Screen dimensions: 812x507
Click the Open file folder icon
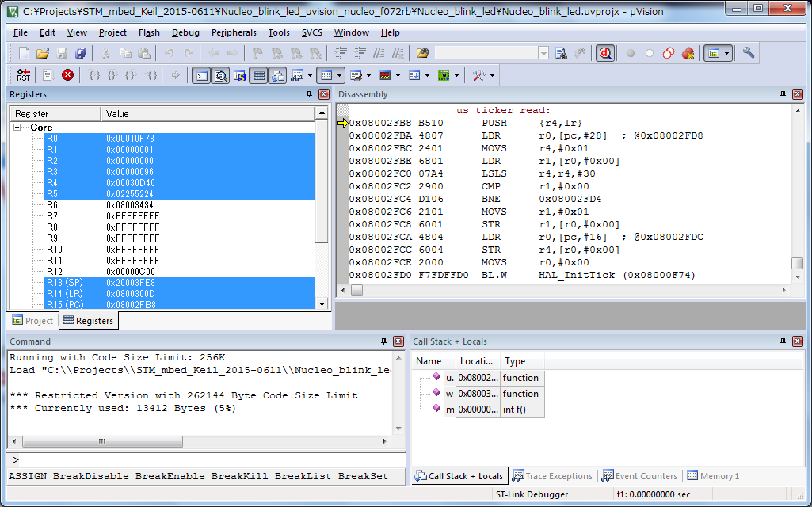tap(43, 53)
